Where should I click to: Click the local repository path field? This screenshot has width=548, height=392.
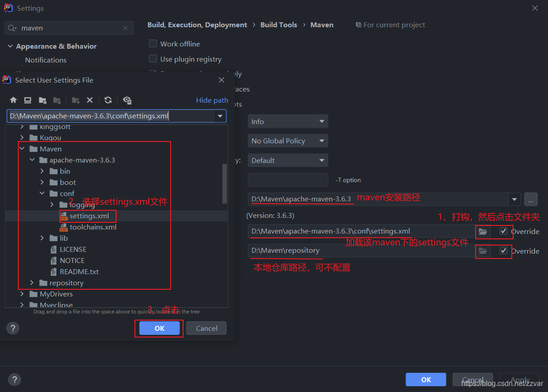(x=362, y=251)
